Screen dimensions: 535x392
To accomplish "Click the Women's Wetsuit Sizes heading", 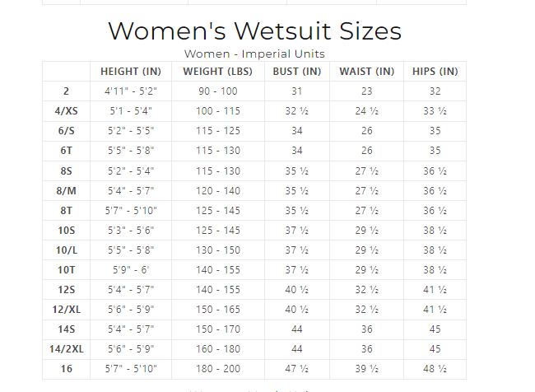I will [x=254, y=30].
